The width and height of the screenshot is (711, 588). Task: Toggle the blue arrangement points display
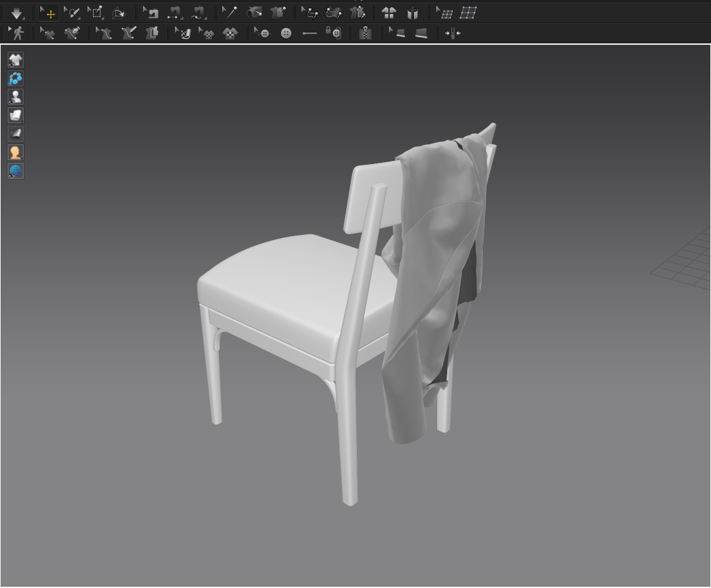pyautogui.click(x=15, y=79)
